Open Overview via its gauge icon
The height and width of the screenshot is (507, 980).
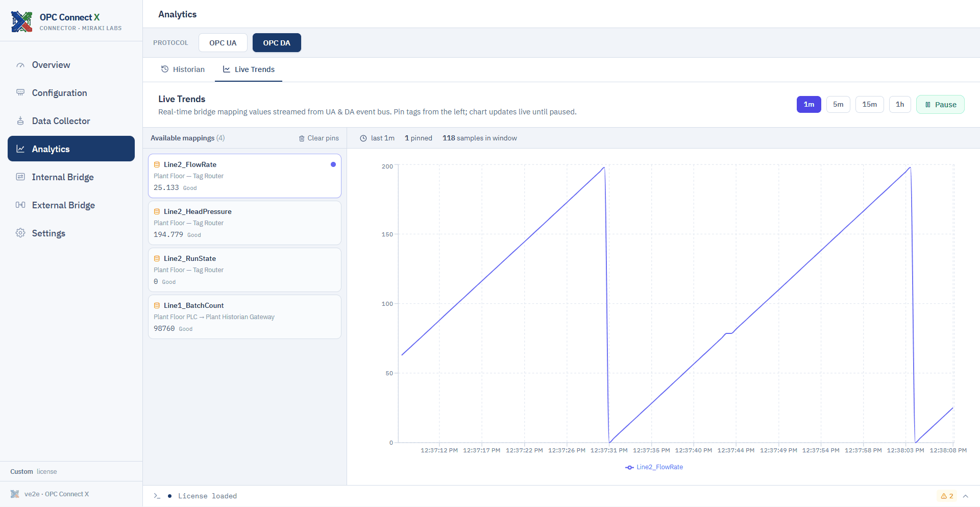tap(20, 65)
